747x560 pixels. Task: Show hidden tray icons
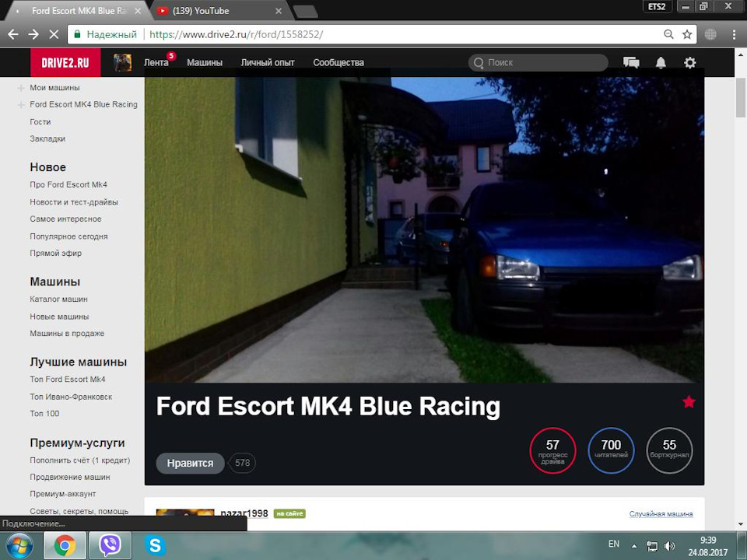(634, 546)
